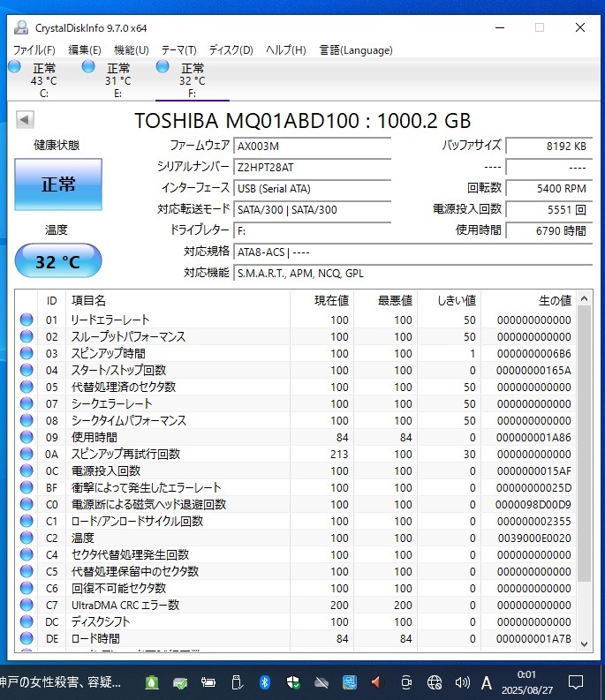Open the ディスク(D) menu
The image size is (605, 700).
(231, 50)
